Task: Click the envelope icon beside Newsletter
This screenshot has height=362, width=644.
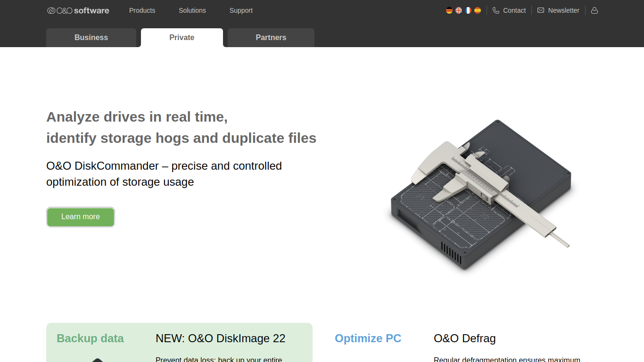Action: 541,10
